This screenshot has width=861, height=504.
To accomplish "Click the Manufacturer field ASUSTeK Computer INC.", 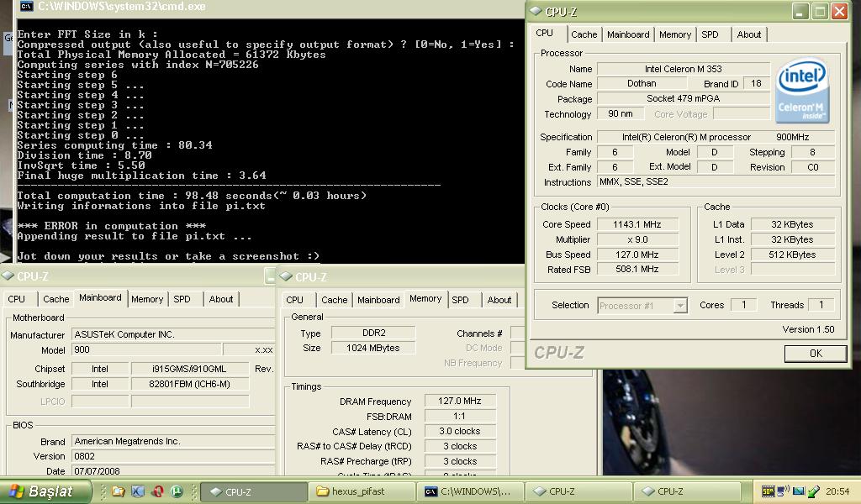I will (x=173, y=334).
